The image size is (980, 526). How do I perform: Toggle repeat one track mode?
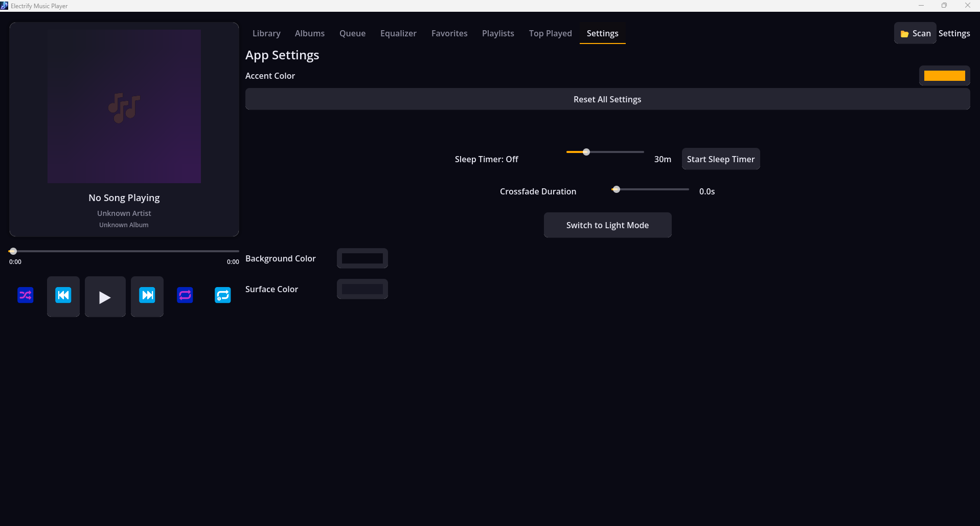(x=223, y=295)
